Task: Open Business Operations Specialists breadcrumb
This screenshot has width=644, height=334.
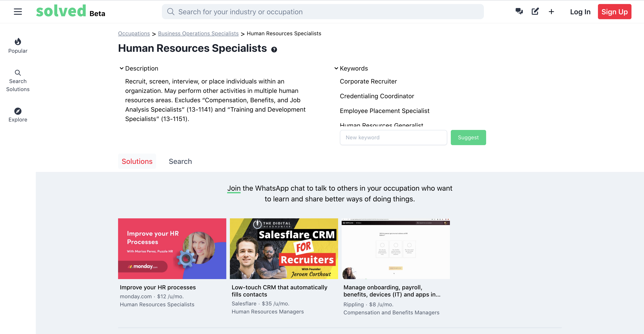Action: [x=198, y=33]
